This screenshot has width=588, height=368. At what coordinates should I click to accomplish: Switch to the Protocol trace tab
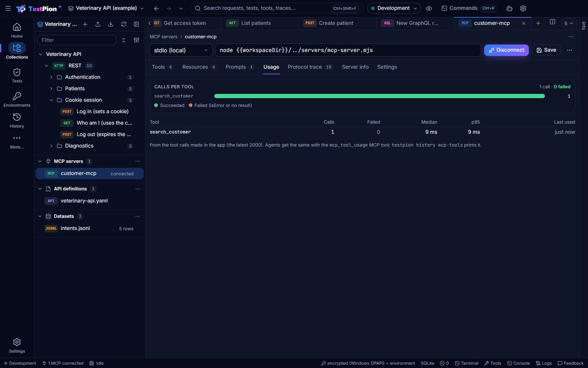310,67
